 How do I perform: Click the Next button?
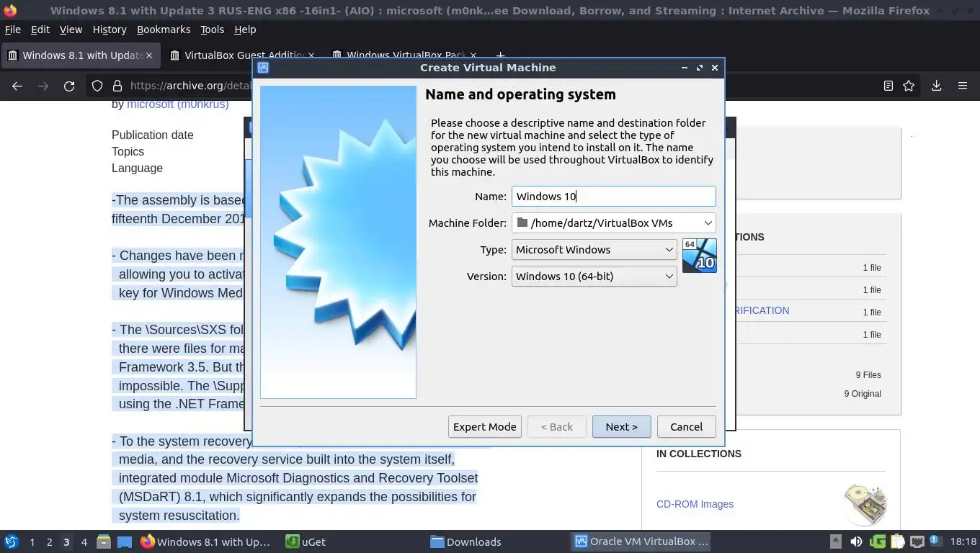(x=621, y=426)
